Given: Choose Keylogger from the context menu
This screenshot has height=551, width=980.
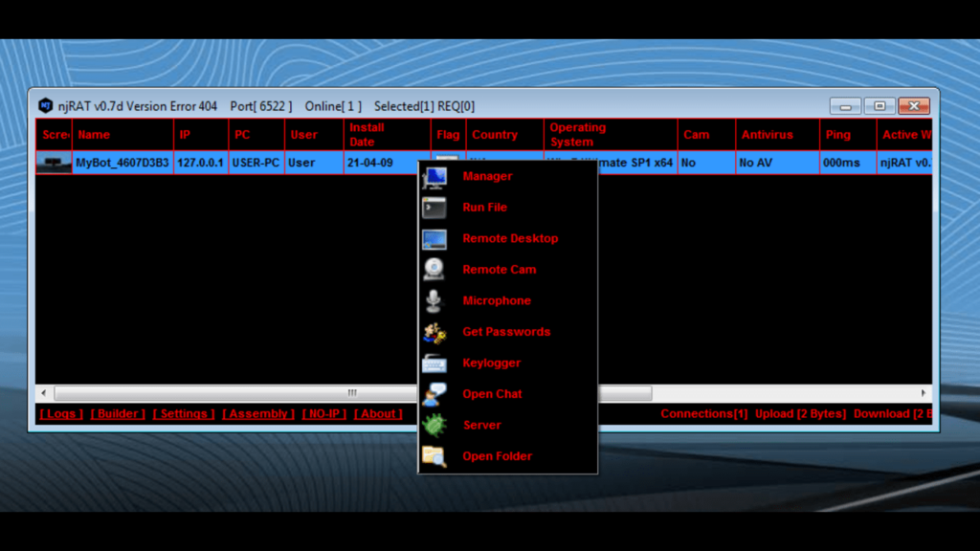Looking at the screenshot, I should 507,363.
